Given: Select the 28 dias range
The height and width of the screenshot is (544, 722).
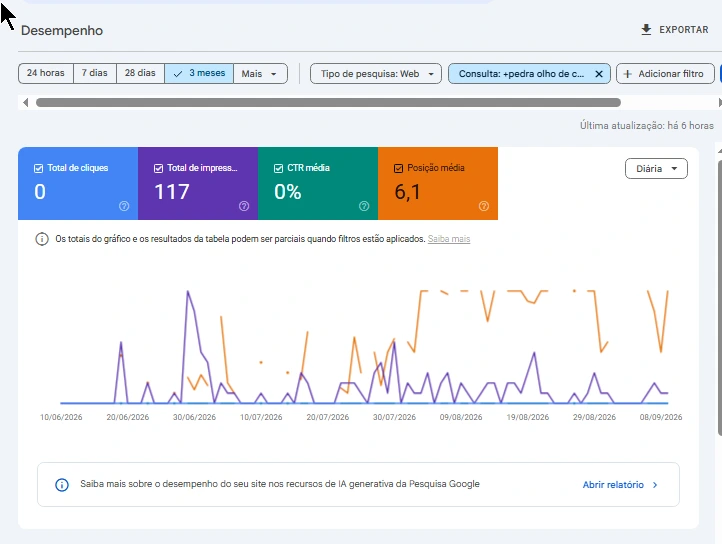Looking at the screenshot, I should click(140, 73).
